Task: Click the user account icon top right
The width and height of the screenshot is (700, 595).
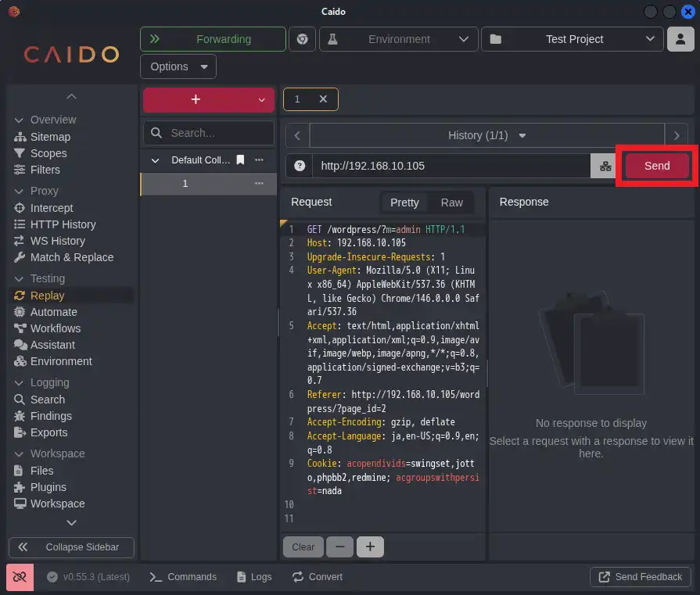Action: 680,39
